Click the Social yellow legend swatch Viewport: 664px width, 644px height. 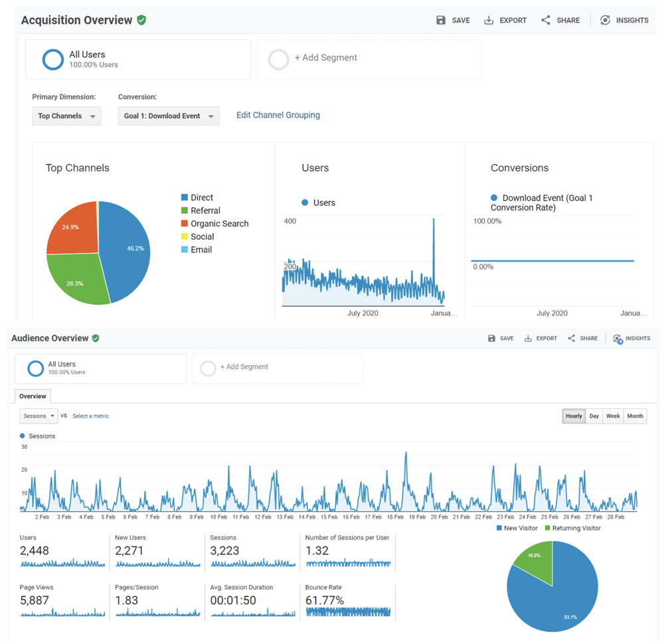[184, 236]
